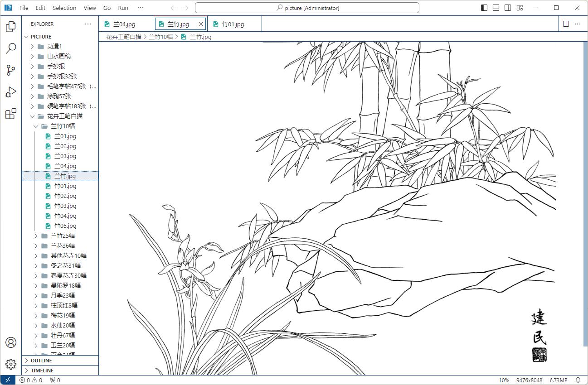Open the File menu
The height and width of the screenshot is (385, 588).
coord(24,8)
